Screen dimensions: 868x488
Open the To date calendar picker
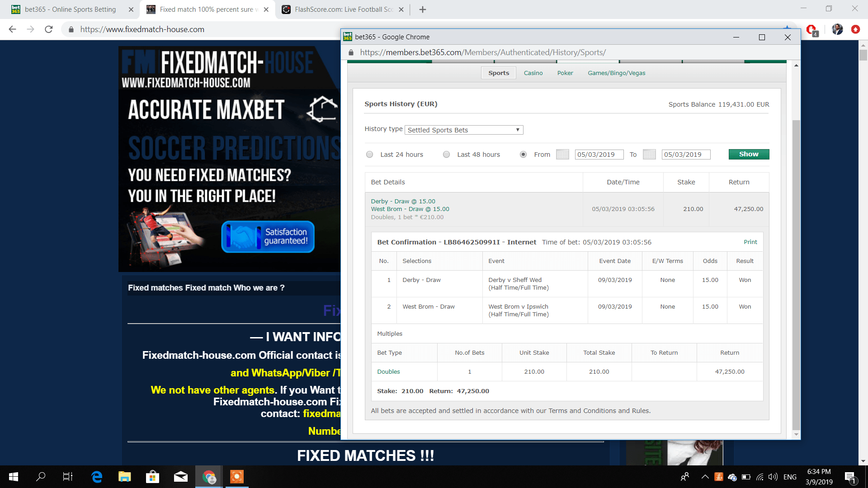(649, 155)
